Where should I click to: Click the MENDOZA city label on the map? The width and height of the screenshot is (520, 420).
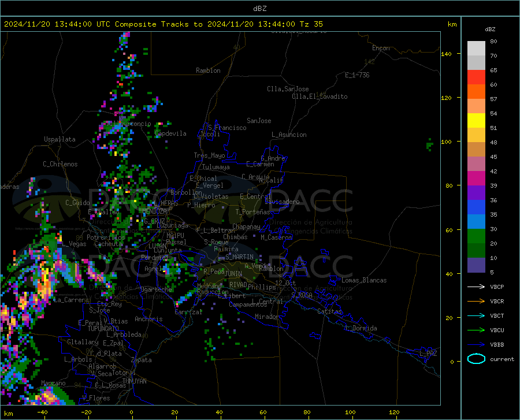click(154, 211)
